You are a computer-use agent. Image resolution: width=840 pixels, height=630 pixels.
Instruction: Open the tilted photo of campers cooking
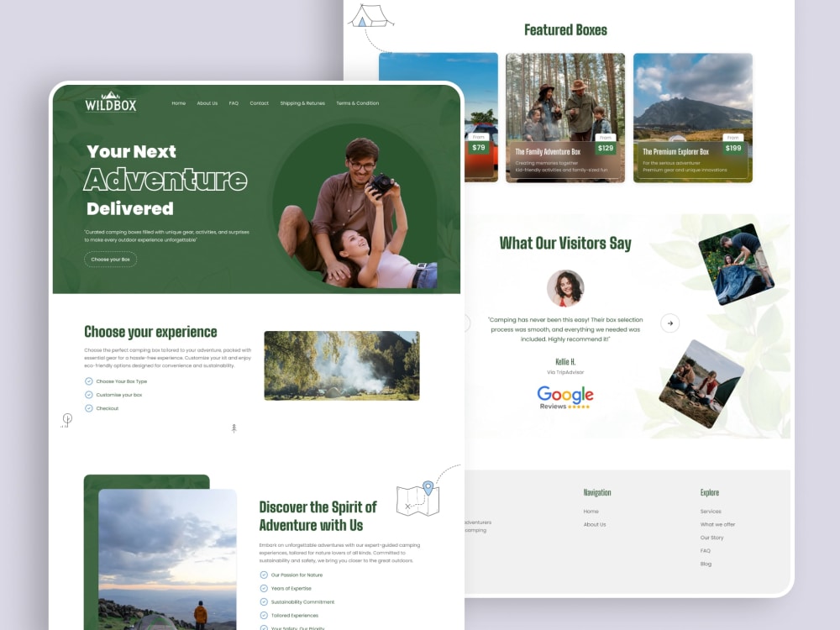pyautogui.click(x=701, y=384)
